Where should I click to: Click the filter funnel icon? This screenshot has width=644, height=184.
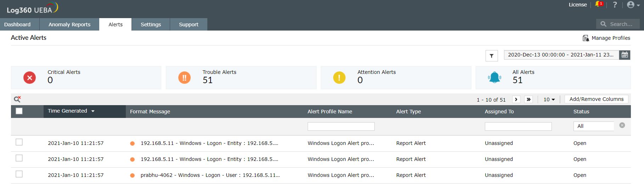(x=492, y=56)
